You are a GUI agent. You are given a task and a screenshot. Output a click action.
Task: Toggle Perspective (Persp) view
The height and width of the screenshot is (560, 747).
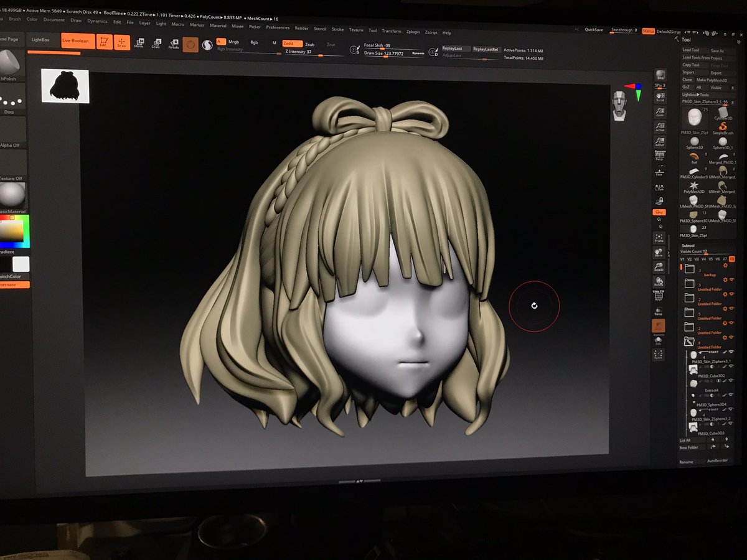pyautogui.click(x=660, y=156)
